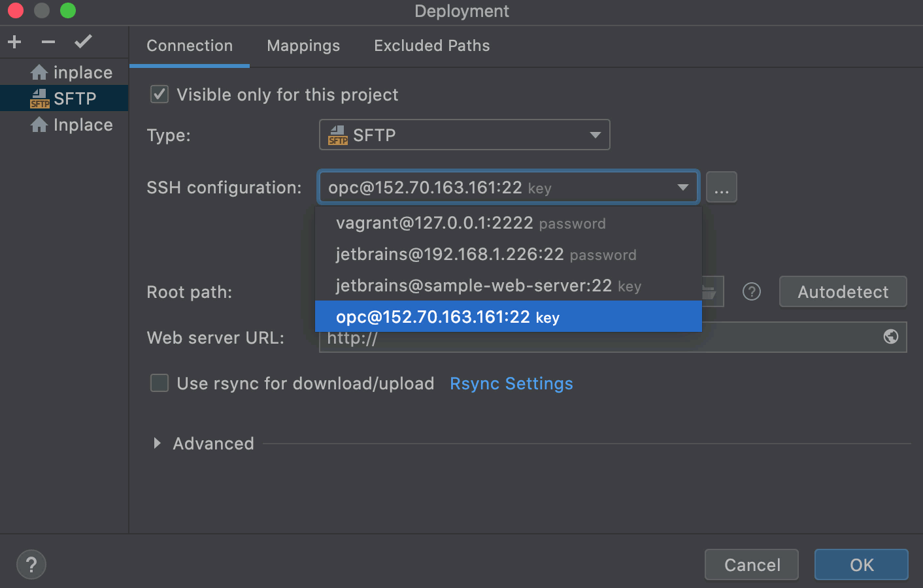This screenshot has height=588, width=923.
Task: Open Web server URL in browser globe icon
Action: tap(890, 336)
